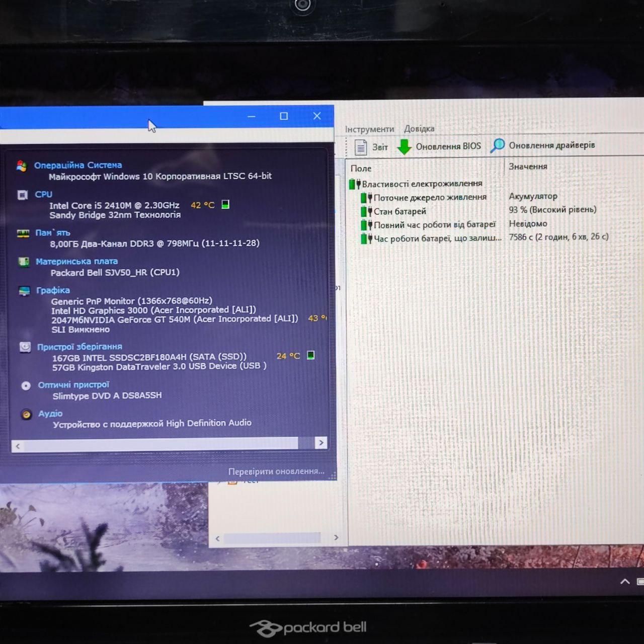The width and height of the screenshot is (644, 644).
Task: Click the Невідомо value
Action: click(528, 223)
